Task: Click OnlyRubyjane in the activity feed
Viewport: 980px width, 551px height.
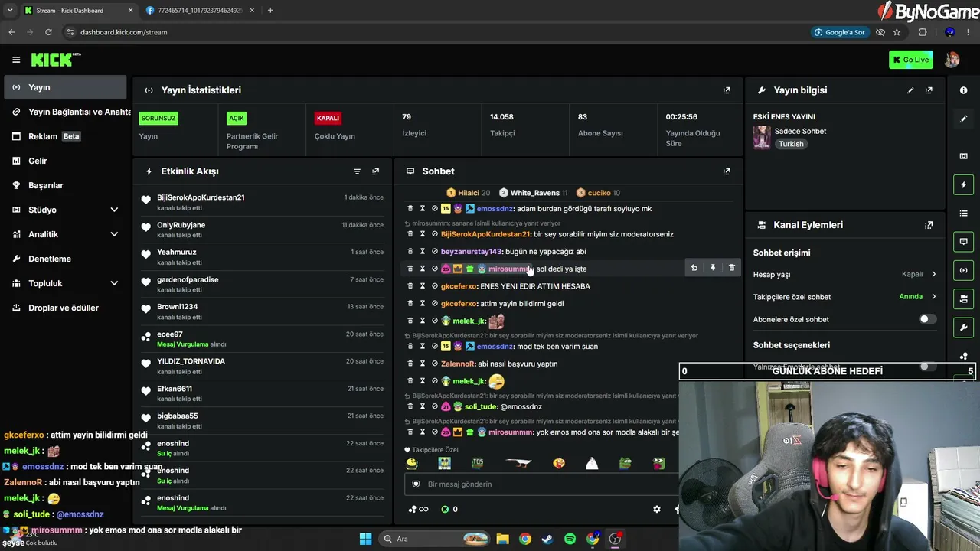Action: pos(181,225)
